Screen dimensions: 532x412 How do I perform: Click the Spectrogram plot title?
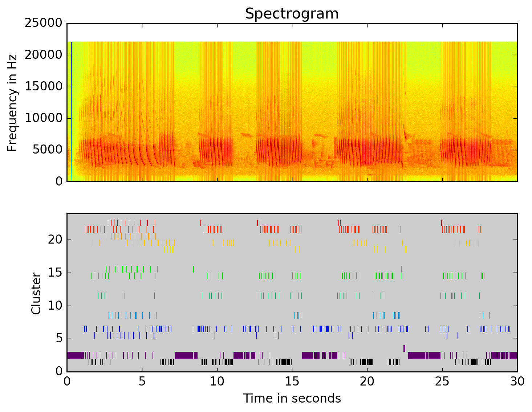[292, 14]
